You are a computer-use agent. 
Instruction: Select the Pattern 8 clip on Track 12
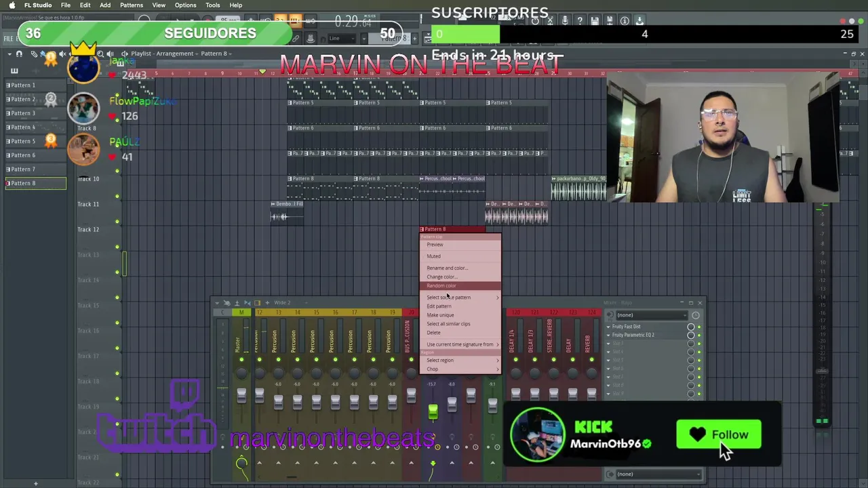pyautogui.click(x=452, y=229)
